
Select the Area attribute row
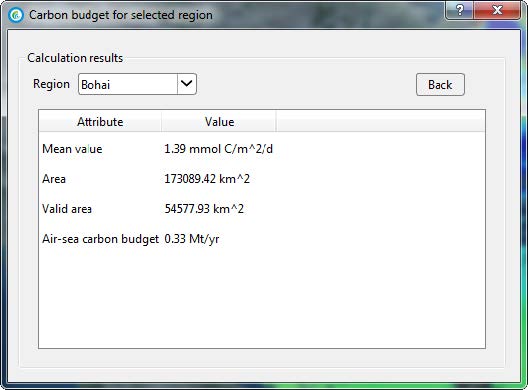coord(262,179)
